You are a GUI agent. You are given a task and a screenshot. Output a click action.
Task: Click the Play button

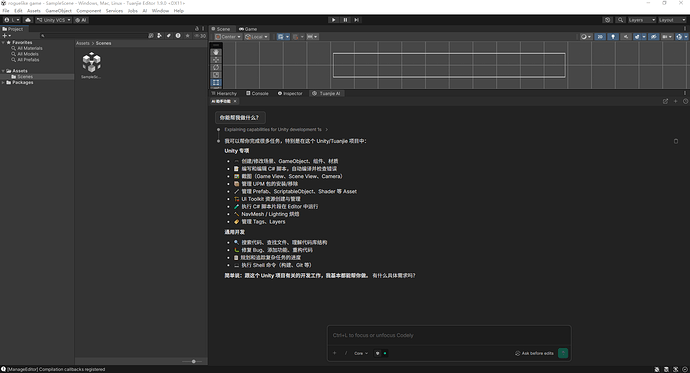pyautogui.click(x=334, y=20)
